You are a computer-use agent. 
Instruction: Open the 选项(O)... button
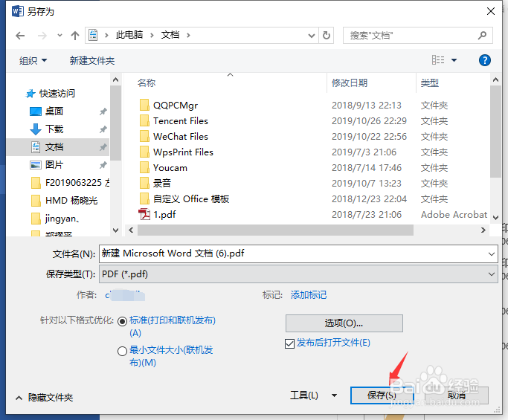tap(344, 323)
